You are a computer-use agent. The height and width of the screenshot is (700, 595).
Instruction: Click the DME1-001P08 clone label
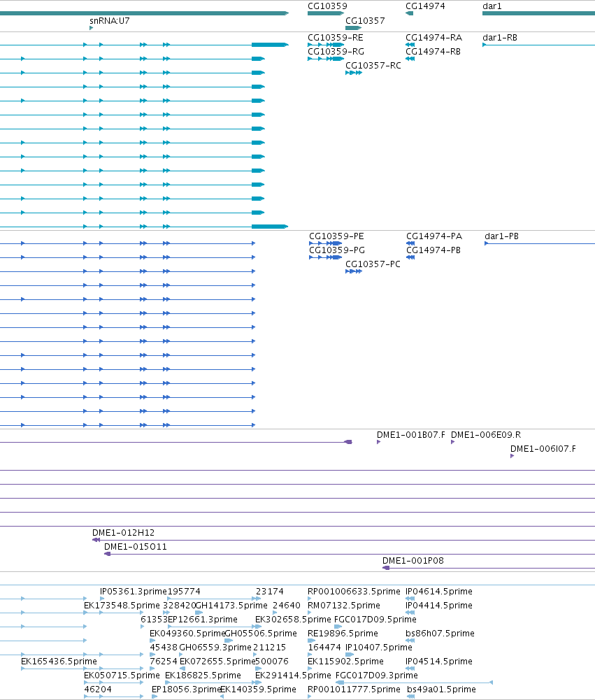coord(413,561)
